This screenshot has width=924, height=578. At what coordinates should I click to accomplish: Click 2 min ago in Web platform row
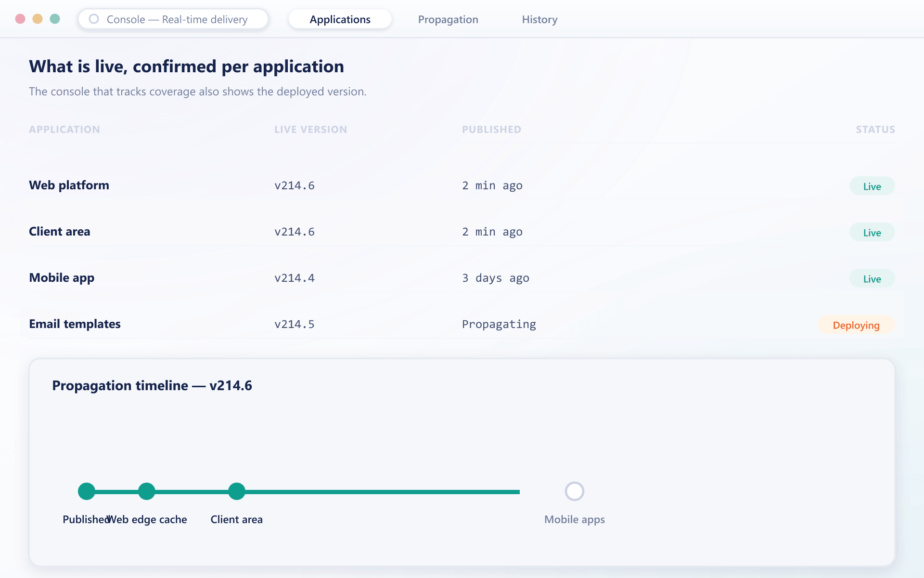pyautogui.click(x=492, y=185)
